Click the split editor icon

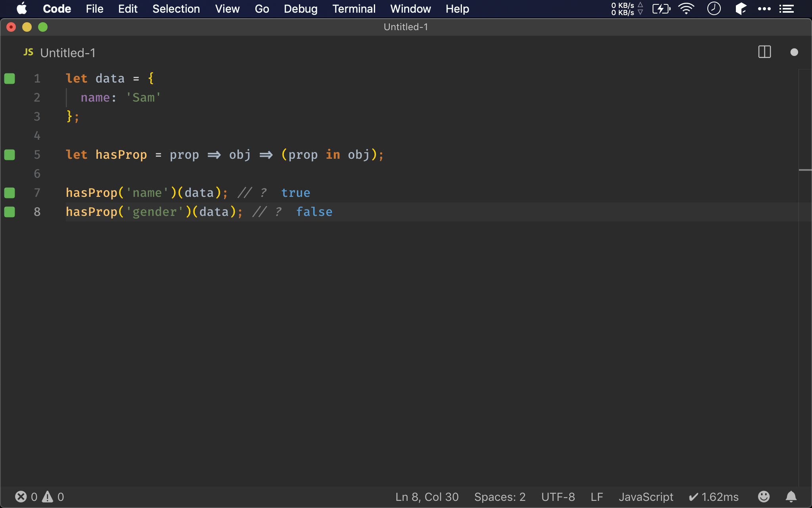(x=764, y=52)
